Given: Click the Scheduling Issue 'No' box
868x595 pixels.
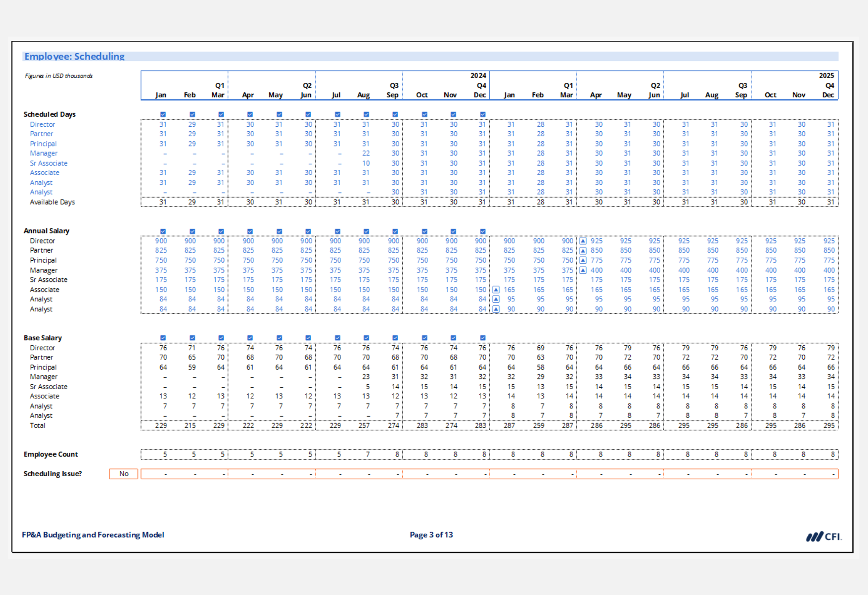Looking at the screenshot, I should [124, 474].
